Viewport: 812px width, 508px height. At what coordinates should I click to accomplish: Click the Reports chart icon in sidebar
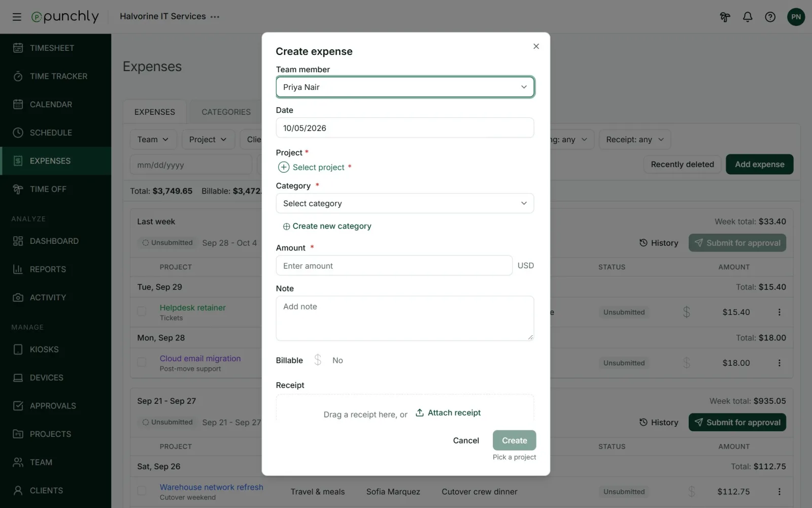pos(18,269)
